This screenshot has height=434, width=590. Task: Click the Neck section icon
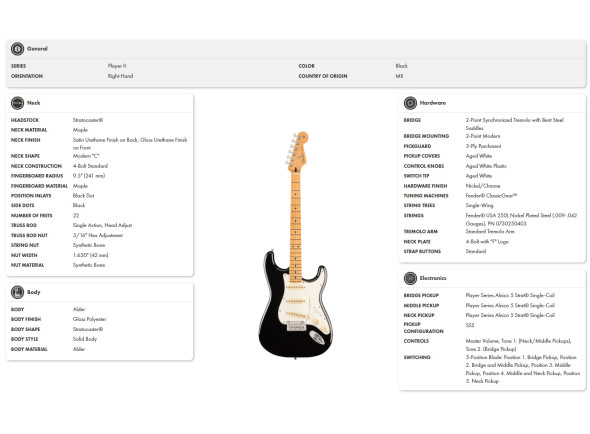pyautogui.click(x=17, y=103)
